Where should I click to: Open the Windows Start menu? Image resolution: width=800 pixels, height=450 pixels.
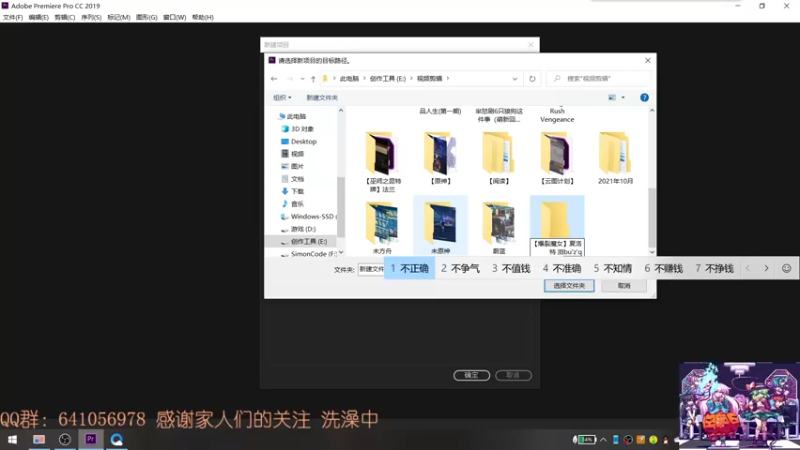[x=12, y=439]
